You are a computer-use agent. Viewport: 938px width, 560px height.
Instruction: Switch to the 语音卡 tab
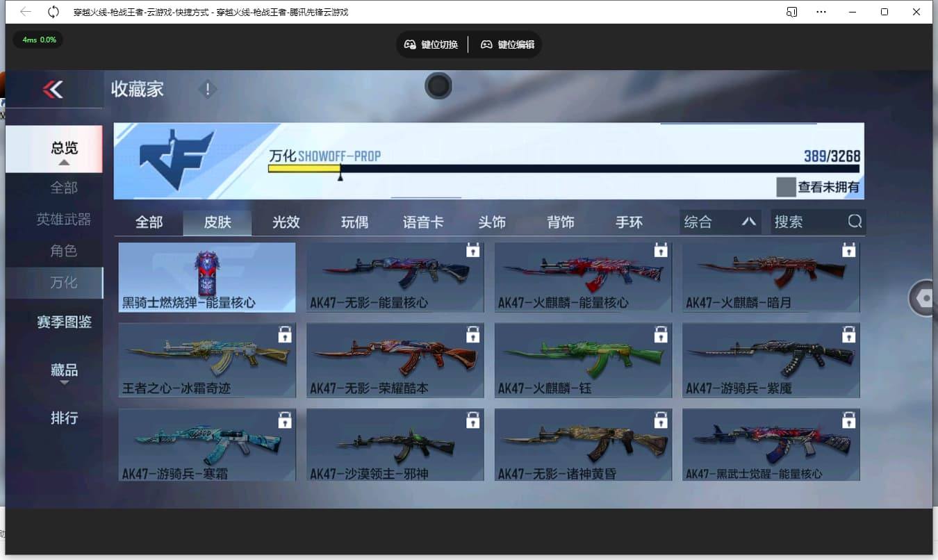click(423, 222)
